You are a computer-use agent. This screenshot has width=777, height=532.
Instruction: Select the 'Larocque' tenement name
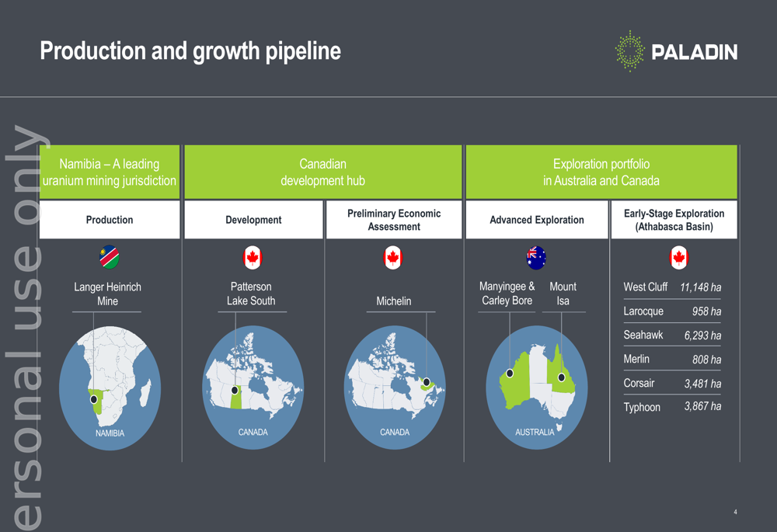(643, 311)
